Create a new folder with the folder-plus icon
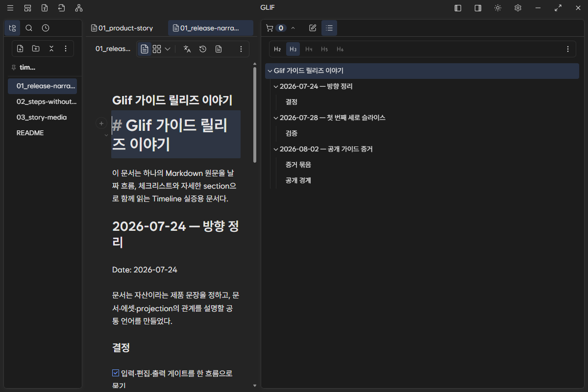This screenshot has height=392, width=588. (x=36, y=49)
